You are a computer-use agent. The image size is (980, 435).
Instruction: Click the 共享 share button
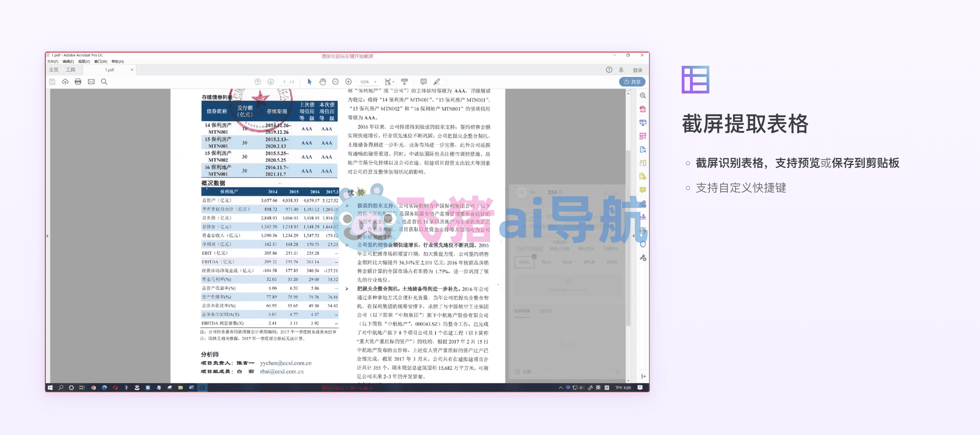(x=632, y=81)
